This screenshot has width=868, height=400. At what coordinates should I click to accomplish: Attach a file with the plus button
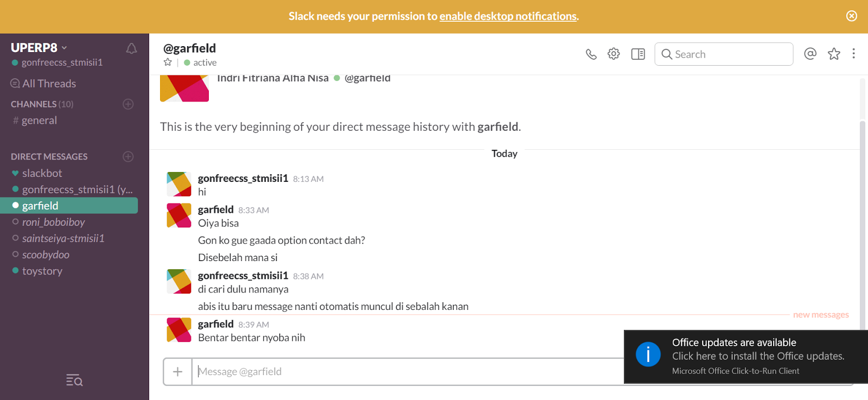tap(177, 371)
